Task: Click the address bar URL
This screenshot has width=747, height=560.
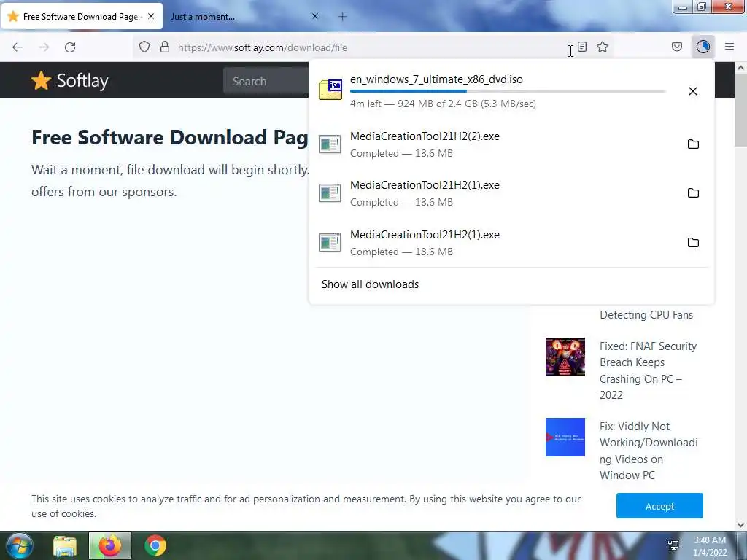Action: 263,47
